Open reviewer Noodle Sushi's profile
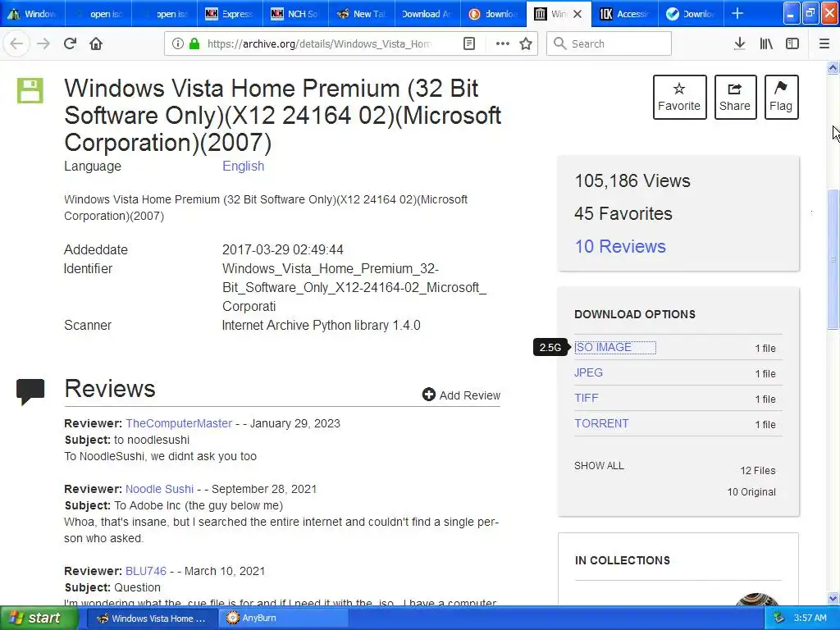 [159, 489]
